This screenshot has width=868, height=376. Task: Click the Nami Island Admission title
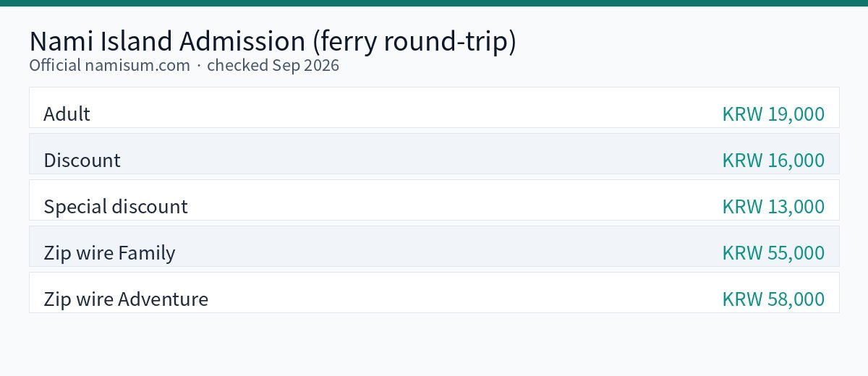point(273,41)
